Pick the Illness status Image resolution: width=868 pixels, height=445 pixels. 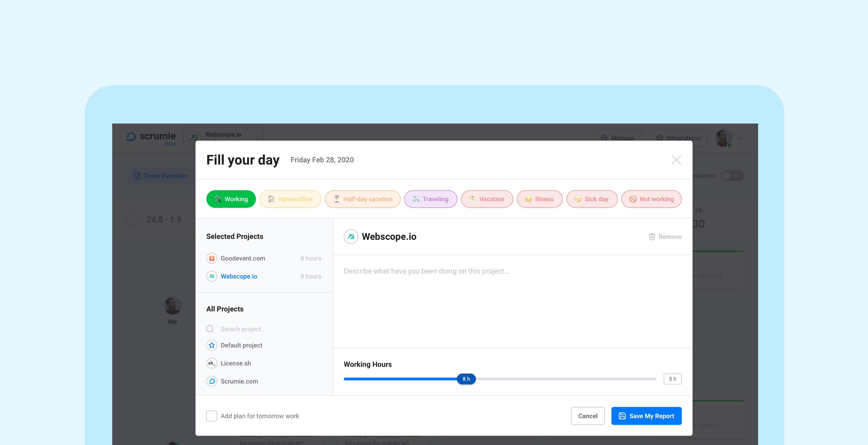[539, 199]
